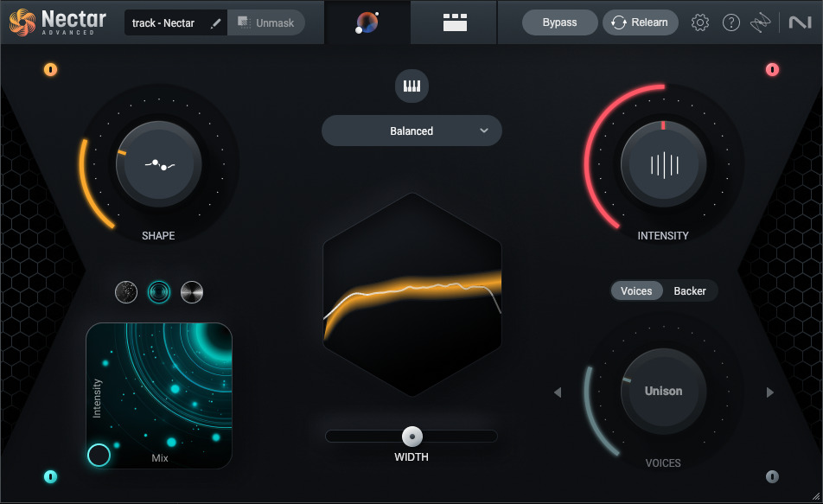Open the settings gear icon
The image size is (823, 504).
tap(699, 22)
